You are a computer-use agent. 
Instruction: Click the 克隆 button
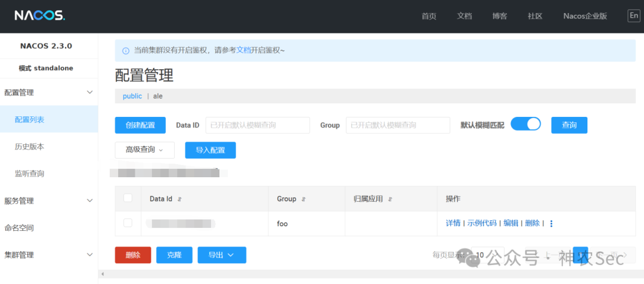[174, 255]
